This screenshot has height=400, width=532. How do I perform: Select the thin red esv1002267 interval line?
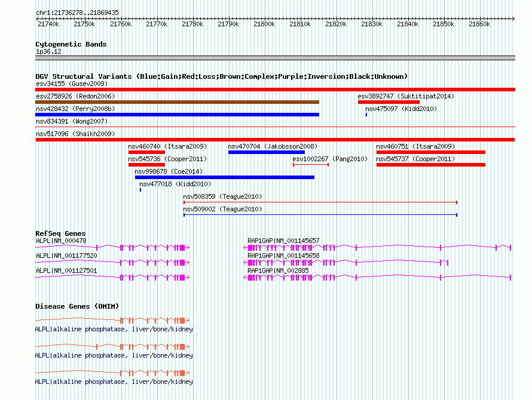pyautogui.click(x=311, y=165)
